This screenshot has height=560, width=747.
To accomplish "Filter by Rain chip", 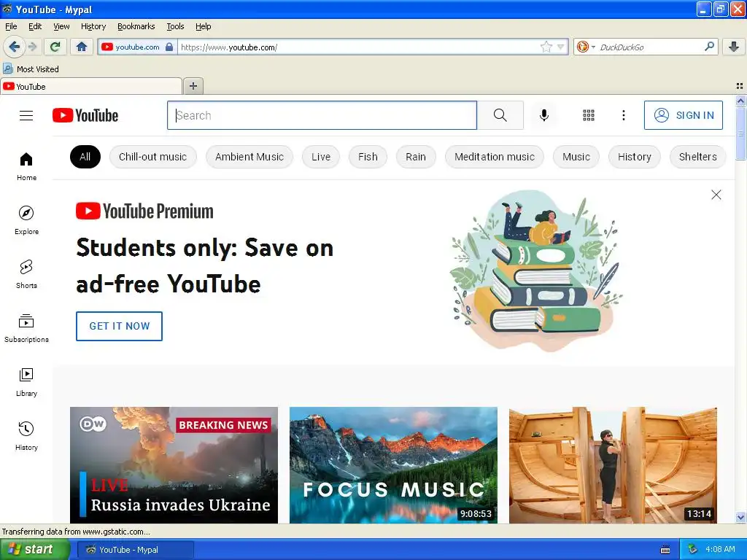I will [415, 157].
